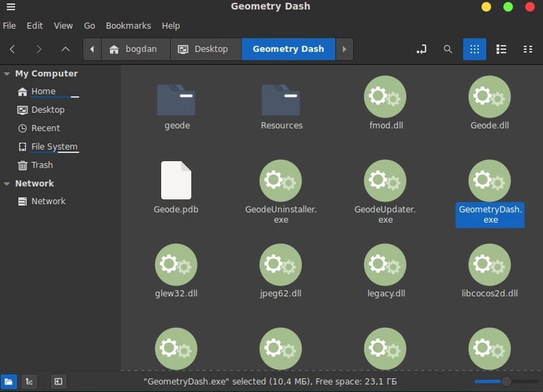Select the jpeg62.dll file icon
543x392 pixels.
[281, 265]
